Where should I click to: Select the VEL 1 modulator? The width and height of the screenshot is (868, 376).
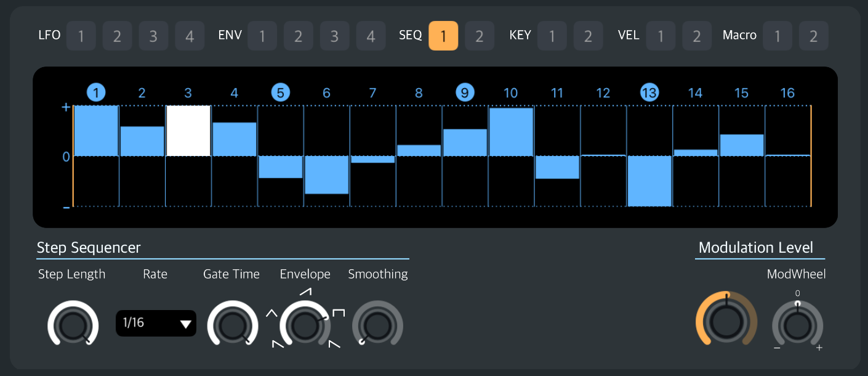(x=661, y=36)
